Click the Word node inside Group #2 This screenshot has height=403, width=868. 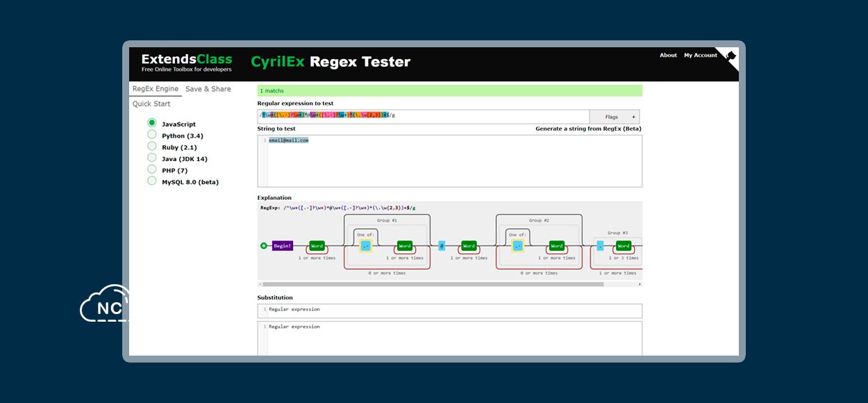(557, 246)
